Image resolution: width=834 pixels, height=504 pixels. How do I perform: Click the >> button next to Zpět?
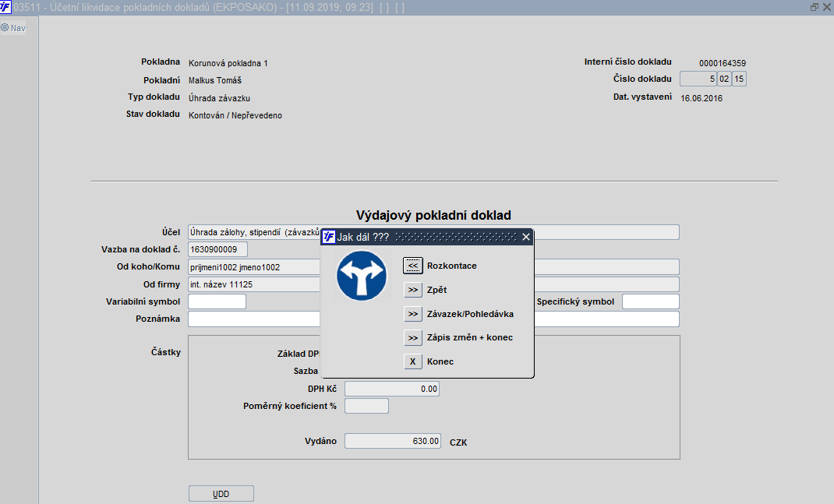(x=413, y=290)
